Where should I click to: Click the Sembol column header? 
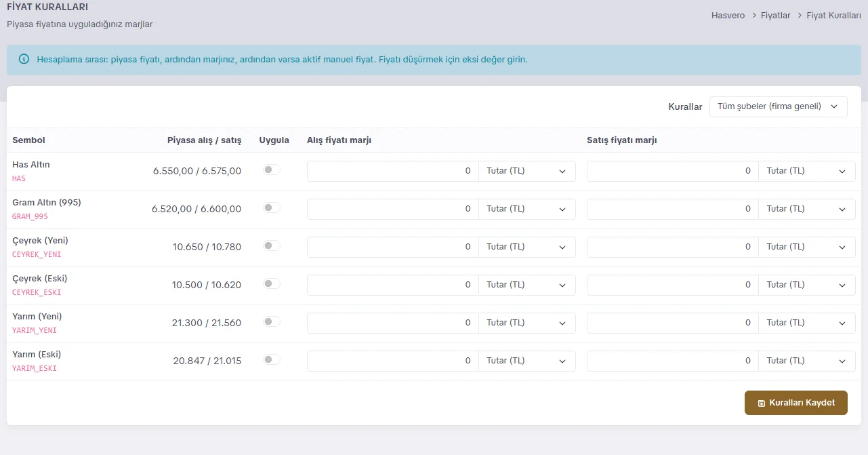(x=28, y=140)
